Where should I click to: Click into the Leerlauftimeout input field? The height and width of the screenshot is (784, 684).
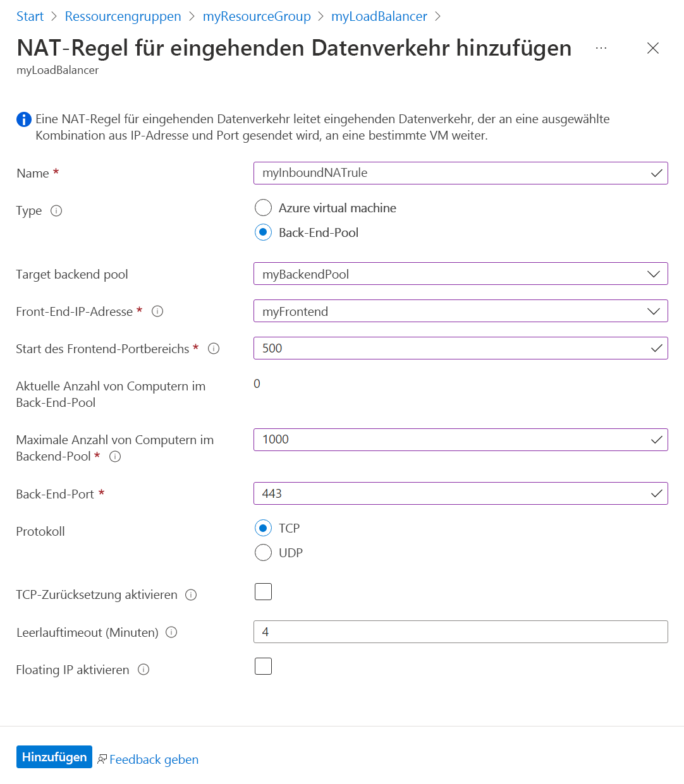(443, 632)
